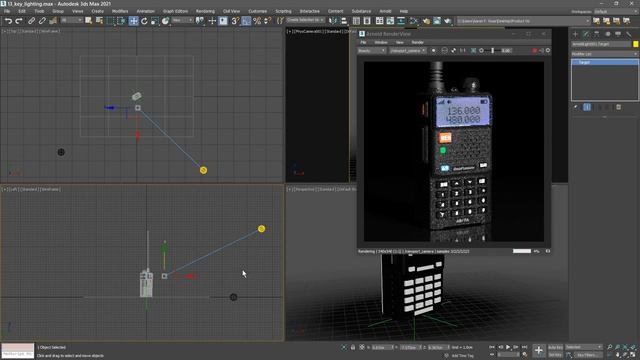The width and height of the screenshot is (640, 360).
Task: Toggle Scene Explorer icon
Action: (x=356, y=21)
